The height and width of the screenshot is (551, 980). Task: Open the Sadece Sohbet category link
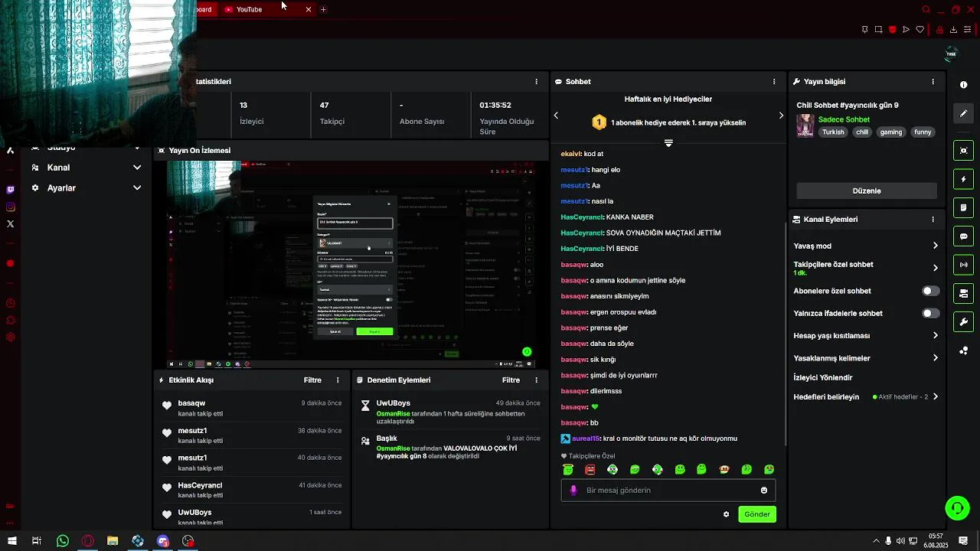(x=844, y=119)
